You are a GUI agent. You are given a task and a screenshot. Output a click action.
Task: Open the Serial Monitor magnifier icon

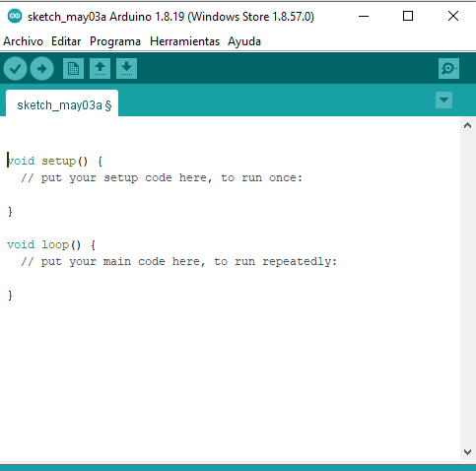[x=448, y=69]
